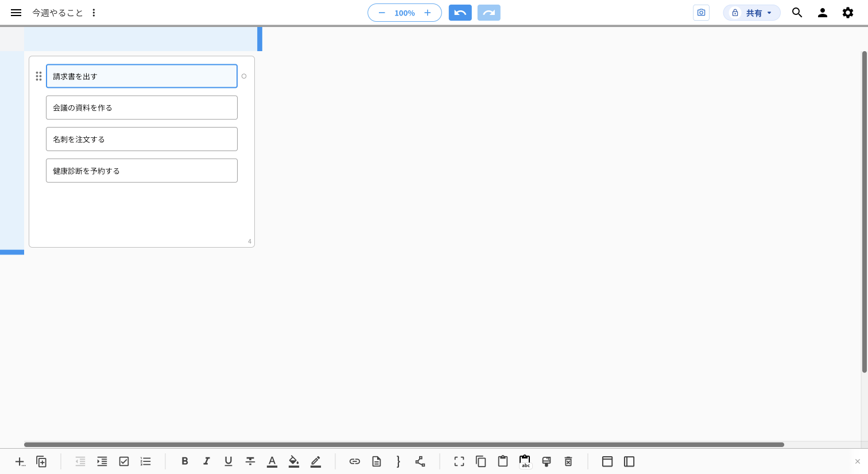Click the small circle right of 請求書を出す

(244, 76)
